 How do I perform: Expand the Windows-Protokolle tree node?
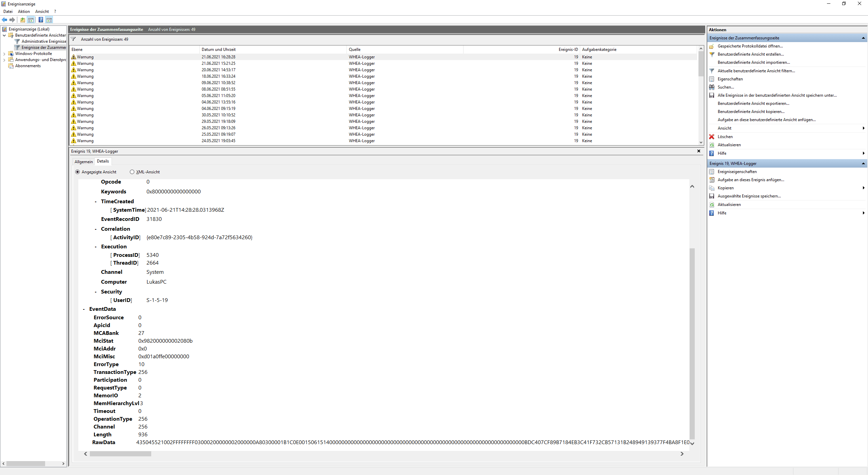point(4,54)
